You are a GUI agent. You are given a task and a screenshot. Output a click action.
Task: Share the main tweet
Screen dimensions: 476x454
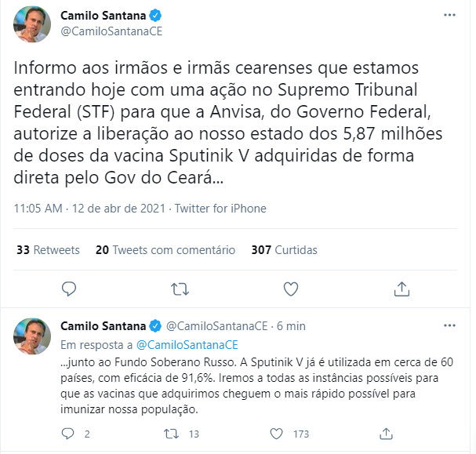tap(402, 289)
